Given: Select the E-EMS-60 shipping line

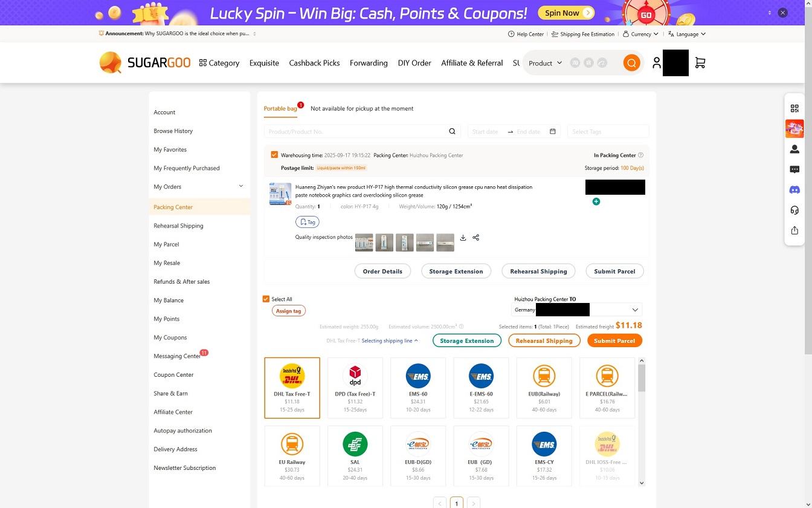Looking at the screenshot, I should click(481, 388).
